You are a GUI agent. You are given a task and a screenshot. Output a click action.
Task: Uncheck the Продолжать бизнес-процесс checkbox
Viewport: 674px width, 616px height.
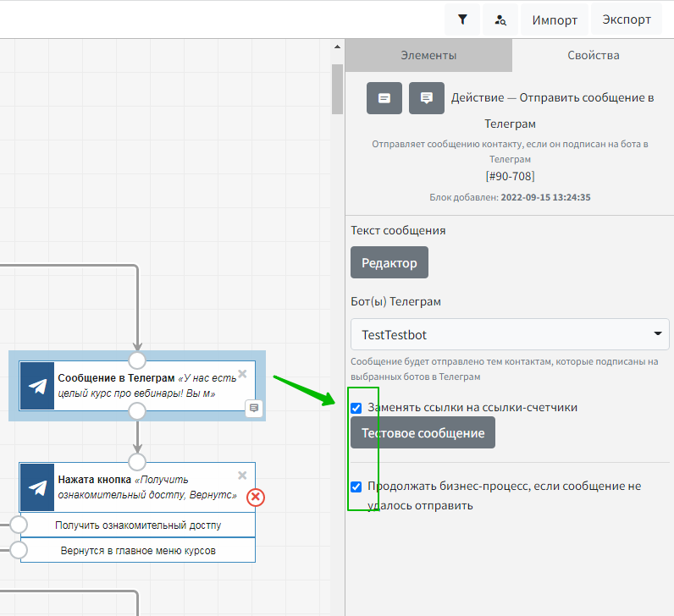pyautogui.click(x=356, y=487)
